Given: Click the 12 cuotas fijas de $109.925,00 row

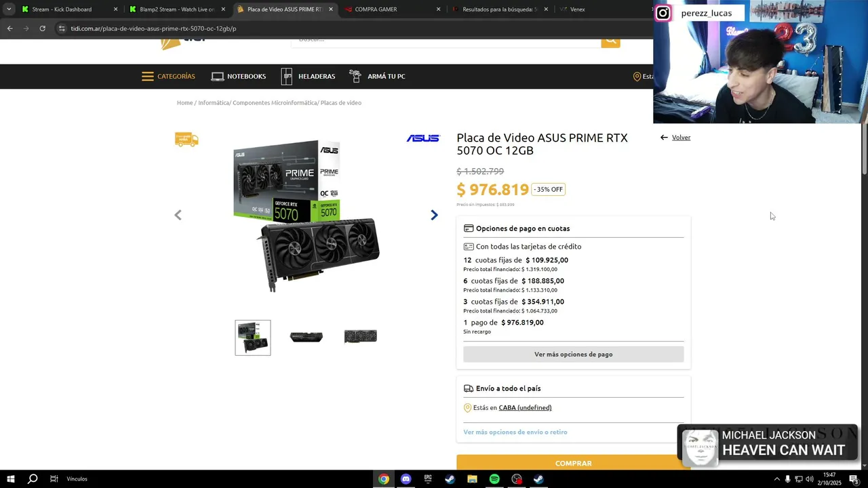Looking at the screenshot, I should coord(516,260).
